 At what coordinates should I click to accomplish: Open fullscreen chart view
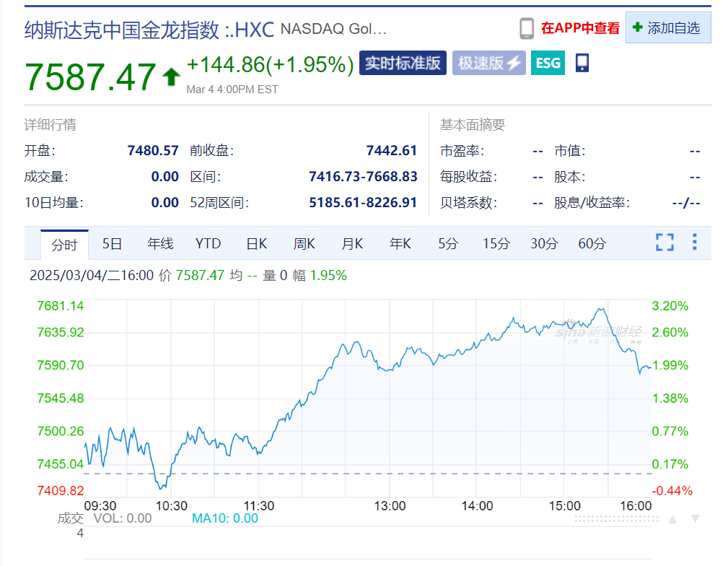[665, 243]
